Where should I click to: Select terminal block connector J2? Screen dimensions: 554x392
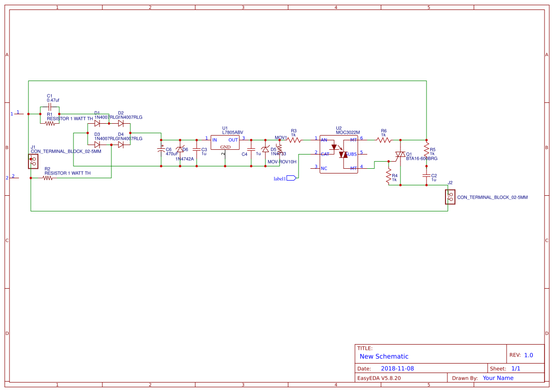tap(448, 197)
